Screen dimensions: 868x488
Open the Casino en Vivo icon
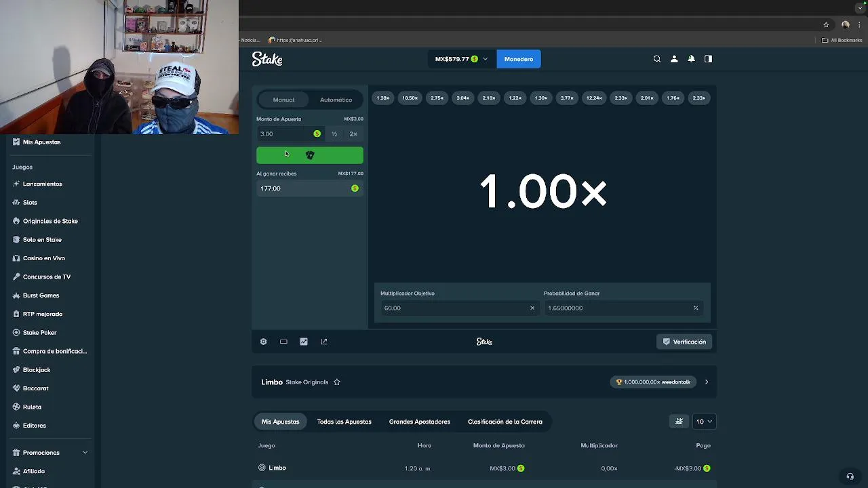[x=16, y=258]
